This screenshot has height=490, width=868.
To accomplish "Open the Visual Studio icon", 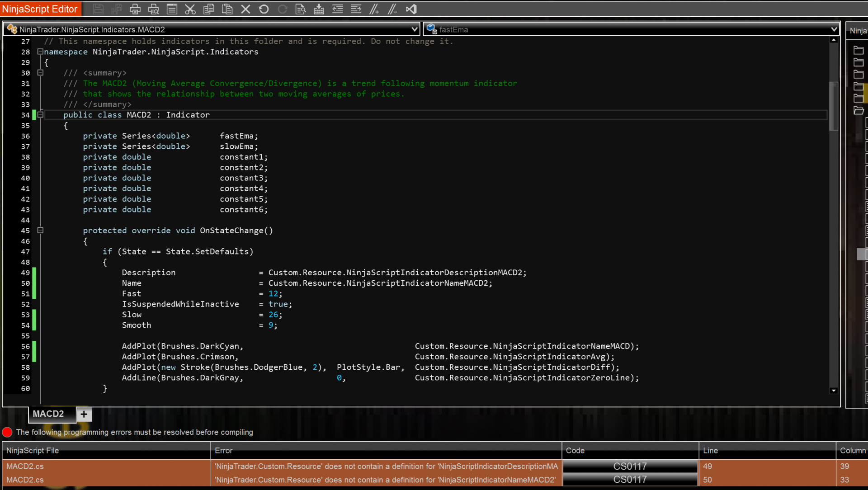I will [411, 9].
